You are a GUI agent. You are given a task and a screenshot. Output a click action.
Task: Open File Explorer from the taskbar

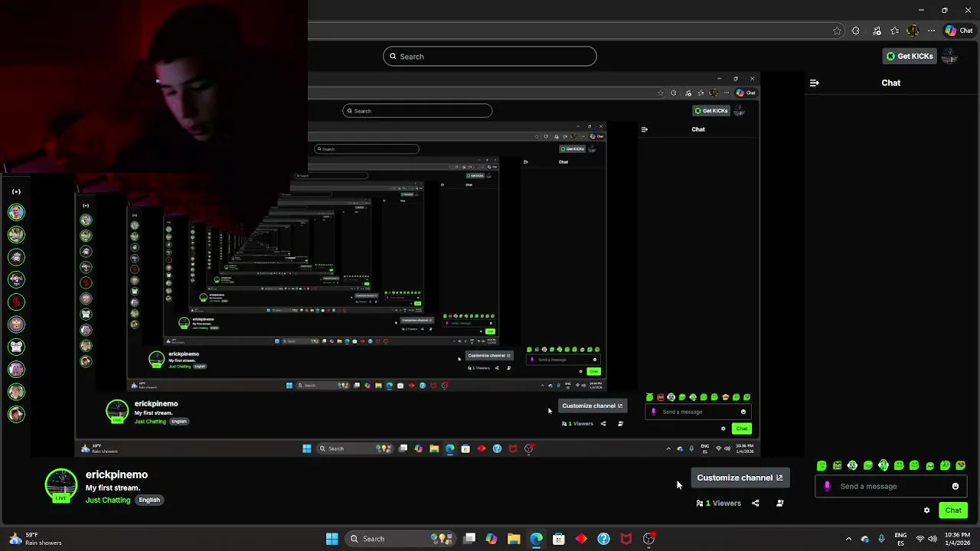tap(514, 539)
